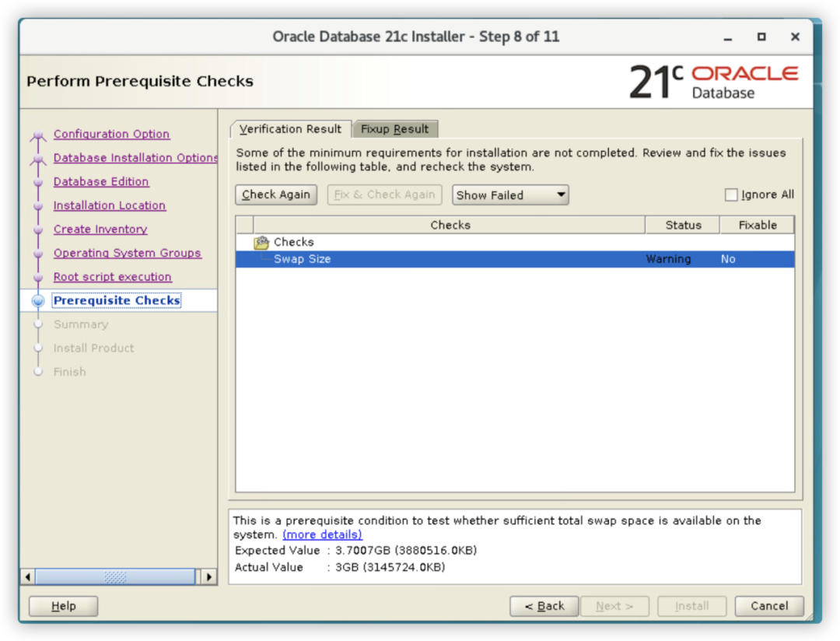Click the Checks folder icon in the table

click(261, 242)
